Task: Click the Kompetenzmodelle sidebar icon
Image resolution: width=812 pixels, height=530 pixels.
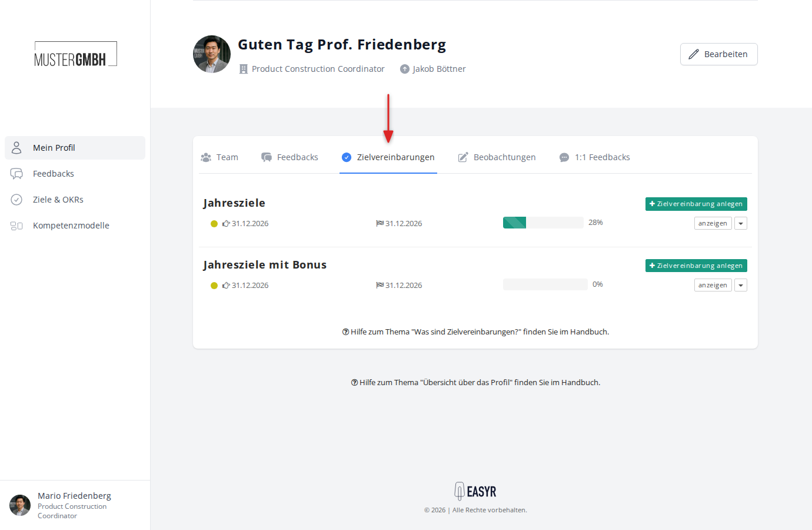Action: click(x=16, y=226)
